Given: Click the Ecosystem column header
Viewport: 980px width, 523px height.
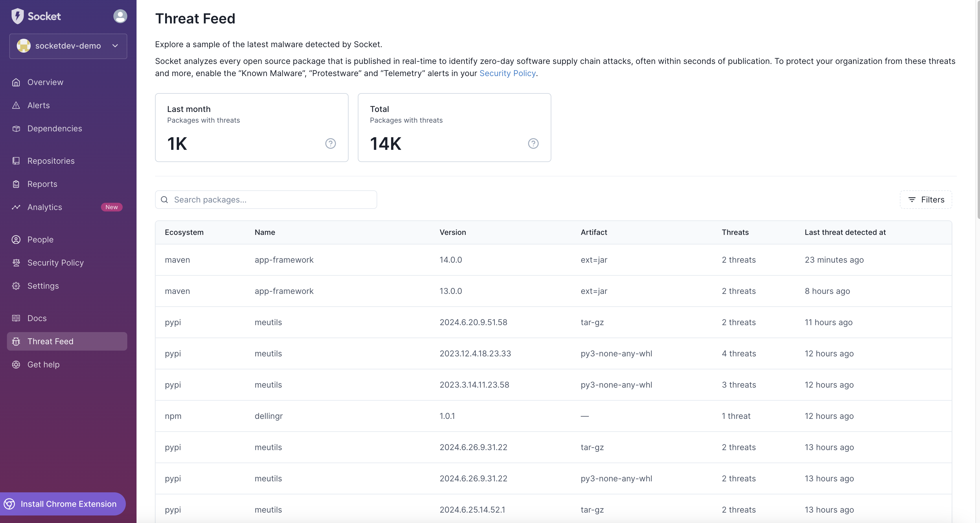Looking at the screenshot, I should (x=184, y=232).
